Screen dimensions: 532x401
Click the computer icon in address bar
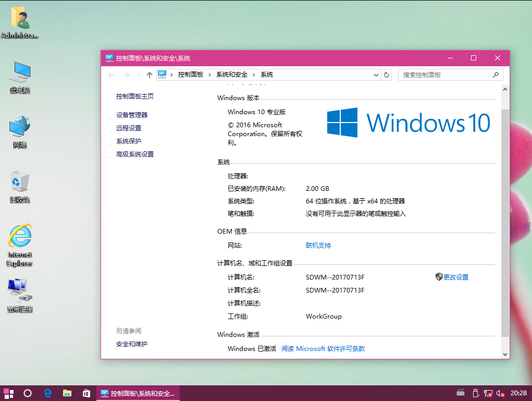(x=162, y=75)
